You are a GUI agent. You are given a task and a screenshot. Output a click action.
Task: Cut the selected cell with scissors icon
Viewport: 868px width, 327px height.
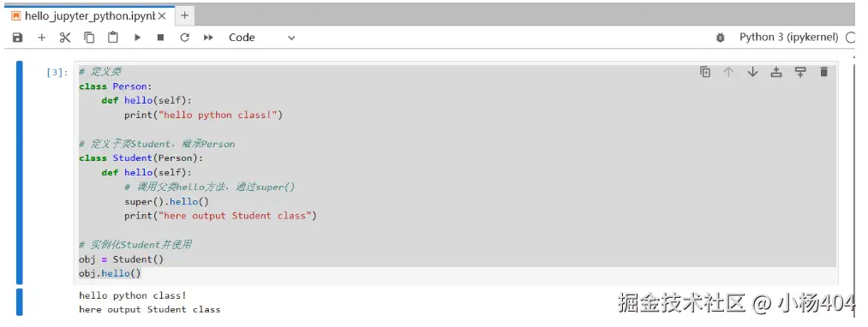tap(65, 38)
